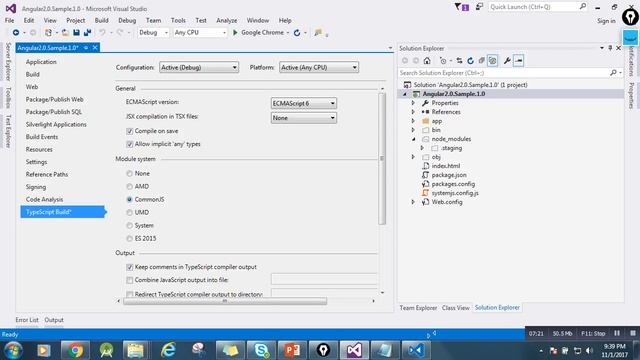Open the ECMAScript version dropdown

click(x=304, y=103)
